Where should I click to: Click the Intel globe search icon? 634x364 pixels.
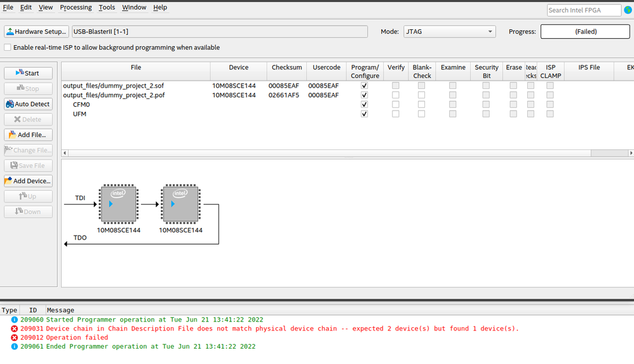pos(628,10)
